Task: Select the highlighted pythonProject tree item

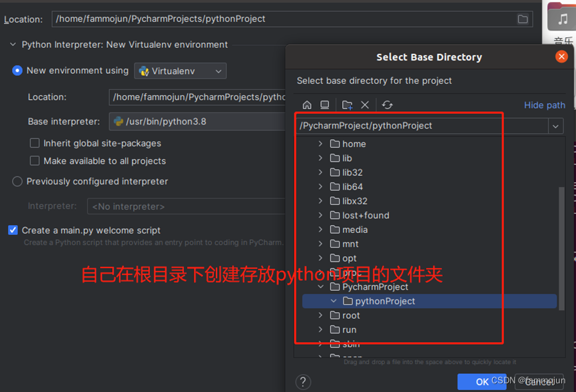Action: pyautogui.click(x=385, y=301)
